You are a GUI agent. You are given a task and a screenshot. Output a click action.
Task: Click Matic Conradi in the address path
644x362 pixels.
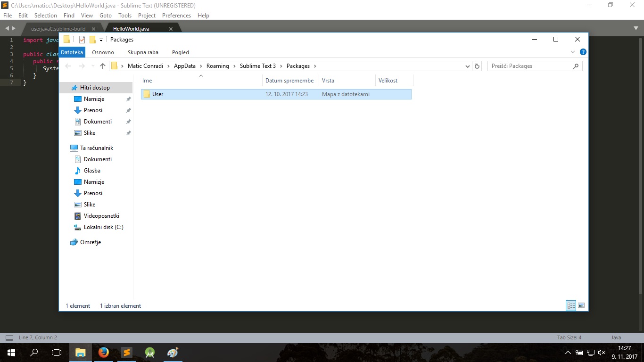click(145, 66)
